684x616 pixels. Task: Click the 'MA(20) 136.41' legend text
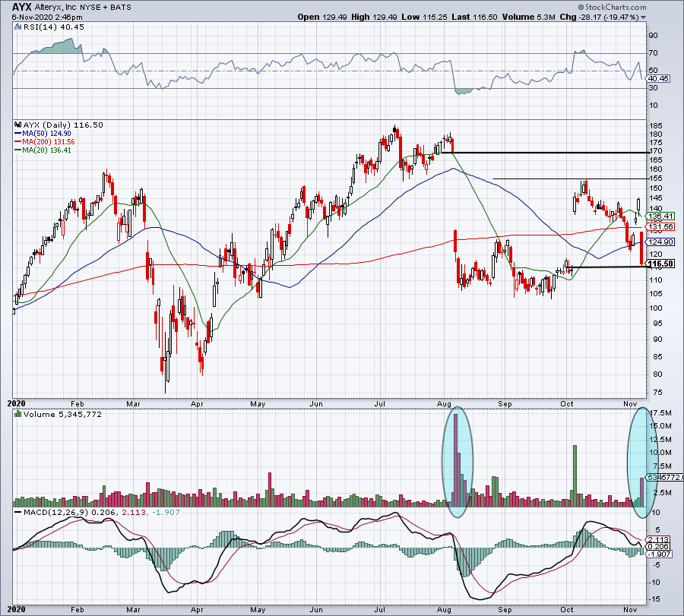(x=46, y=150)
